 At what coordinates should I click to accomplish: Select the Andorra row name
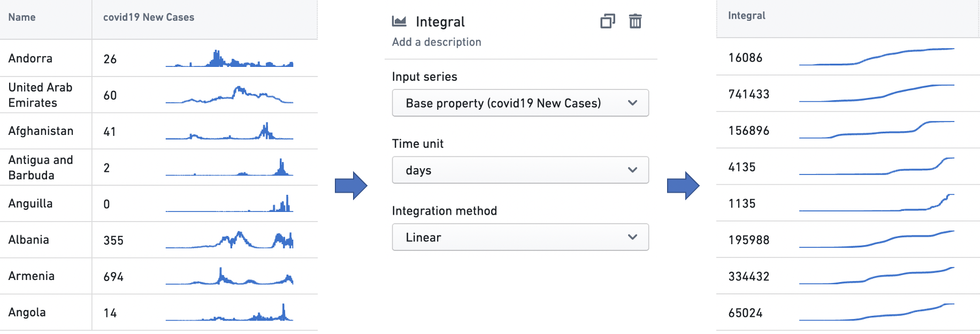(30, 58)
